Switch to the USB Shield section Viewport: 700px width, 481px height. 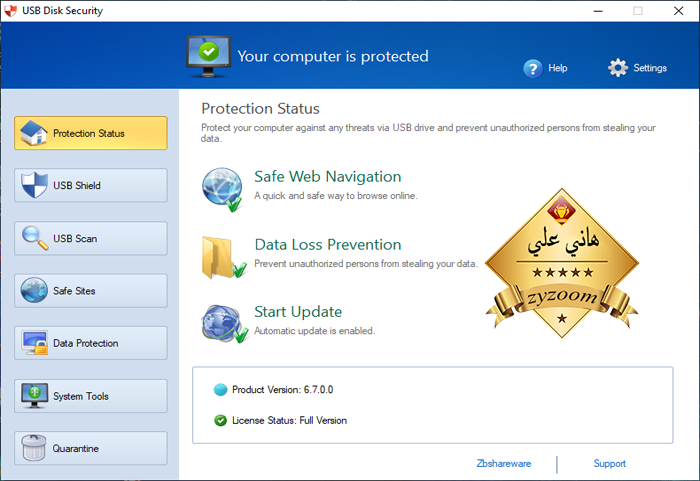[x=91, y=185]
